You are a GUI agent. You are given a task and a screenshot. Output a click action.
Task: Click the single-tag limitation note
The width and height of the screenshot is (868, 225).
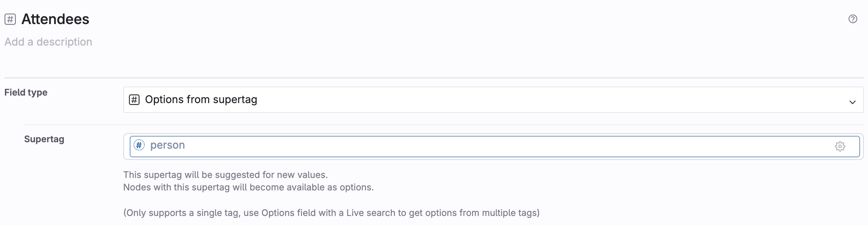[x=331, y=213]
